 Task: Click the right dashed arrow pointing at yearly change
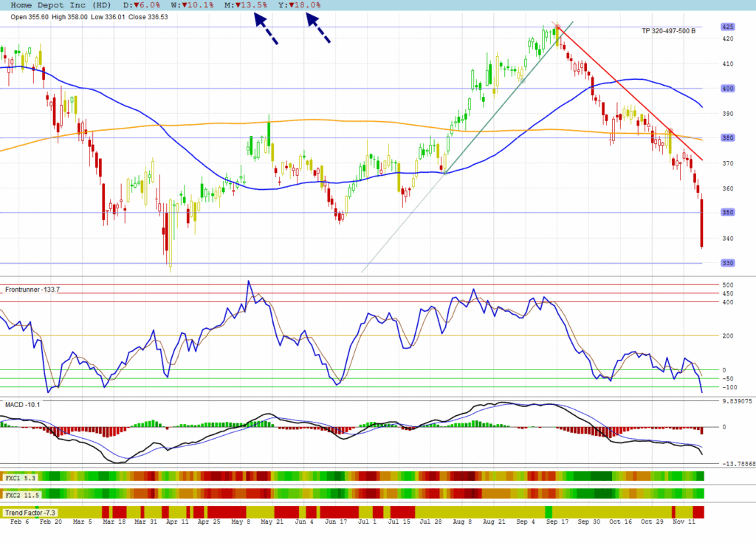point(318,30)
